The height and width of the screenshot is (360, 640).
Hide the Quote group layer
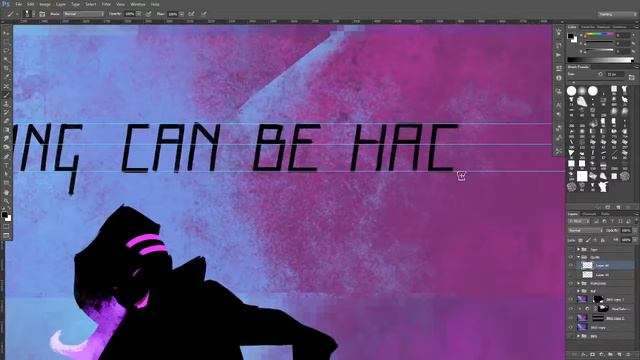point(571,257)
